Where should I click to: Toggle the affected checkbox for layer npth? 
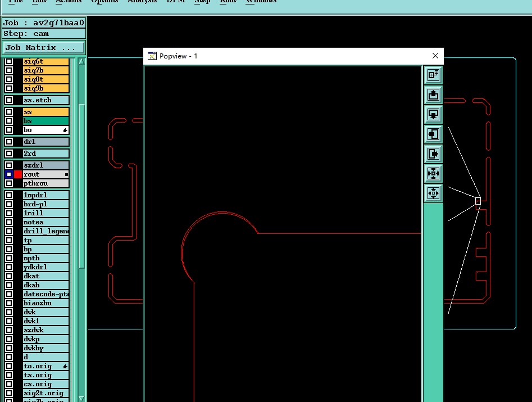pos(9,258)
